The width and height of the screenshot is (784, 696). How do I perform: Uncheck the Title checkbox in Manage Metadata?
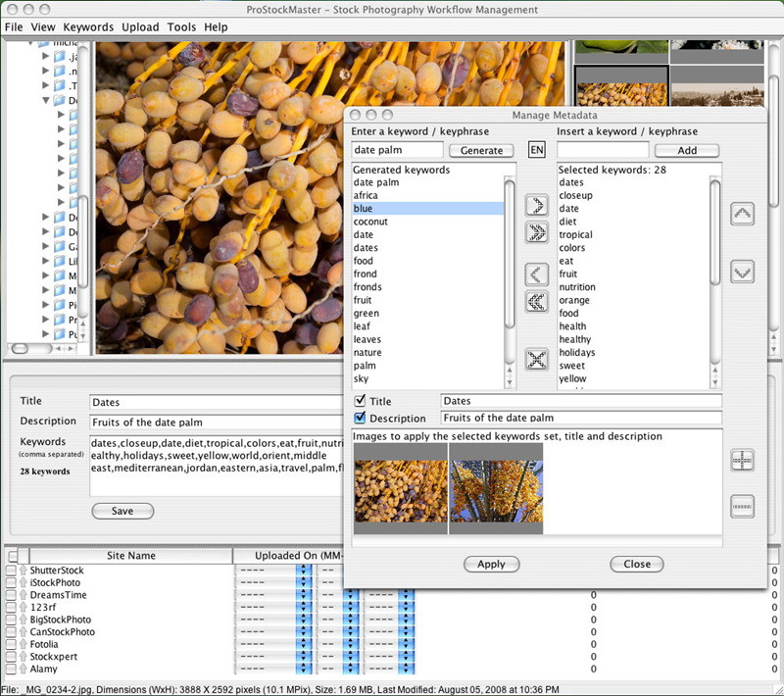pyautogui.click(x=360, y=401)
